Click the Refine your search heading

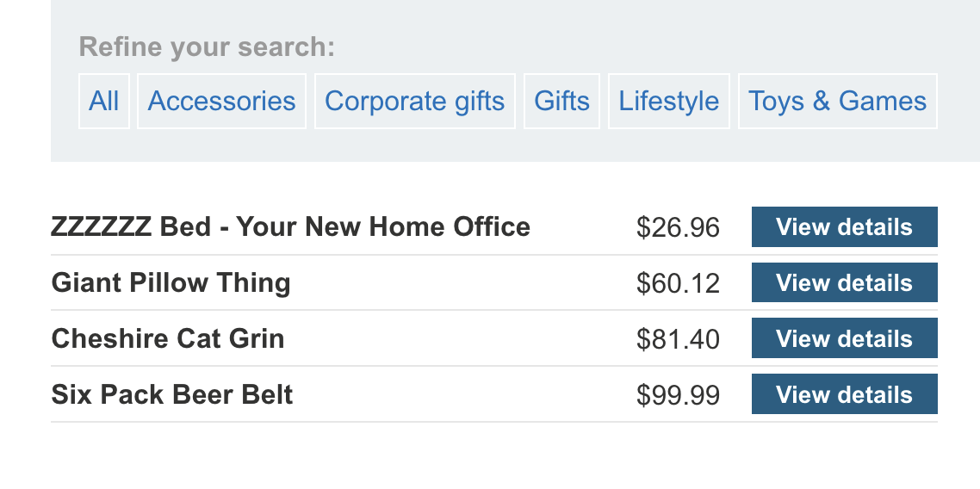[x=207, y=46]
